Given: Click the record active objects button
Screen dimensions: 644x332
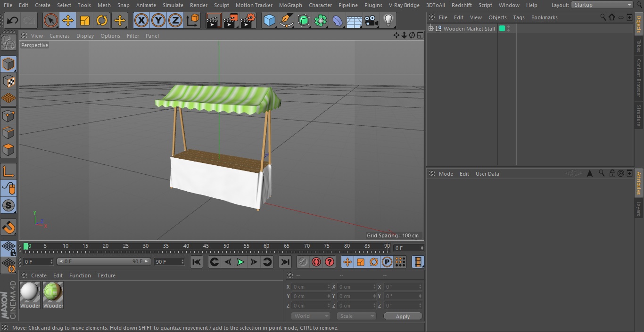Looking at the screenshot, I should coord(303,262).
